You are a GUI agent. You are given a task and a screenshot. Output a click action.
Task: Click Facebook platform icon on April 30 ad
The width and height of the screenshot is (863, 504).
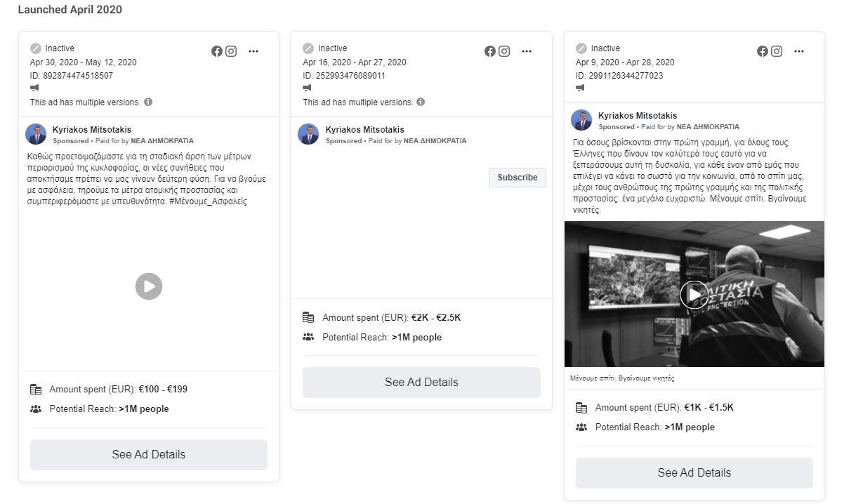tap(217, 51)
